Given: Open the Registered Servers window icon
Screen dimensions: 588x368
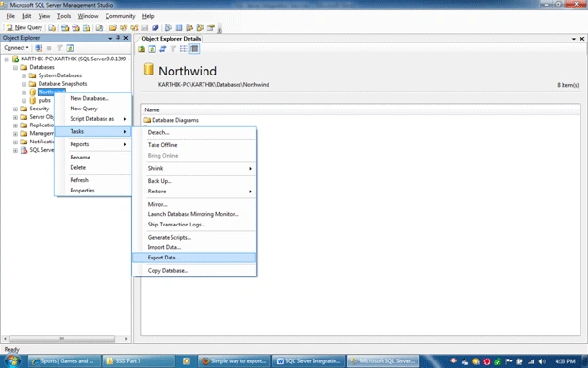Looking at the screenshot, I should (169, 27).
